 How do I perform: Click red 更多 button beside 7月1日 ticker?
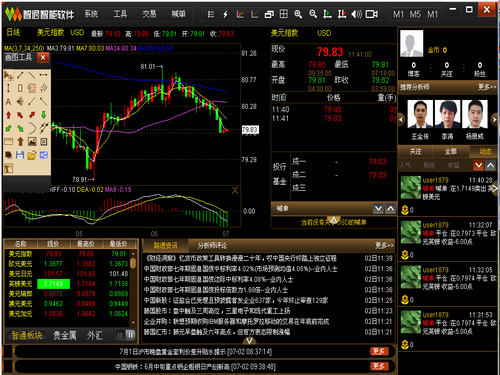pos(378,351)
